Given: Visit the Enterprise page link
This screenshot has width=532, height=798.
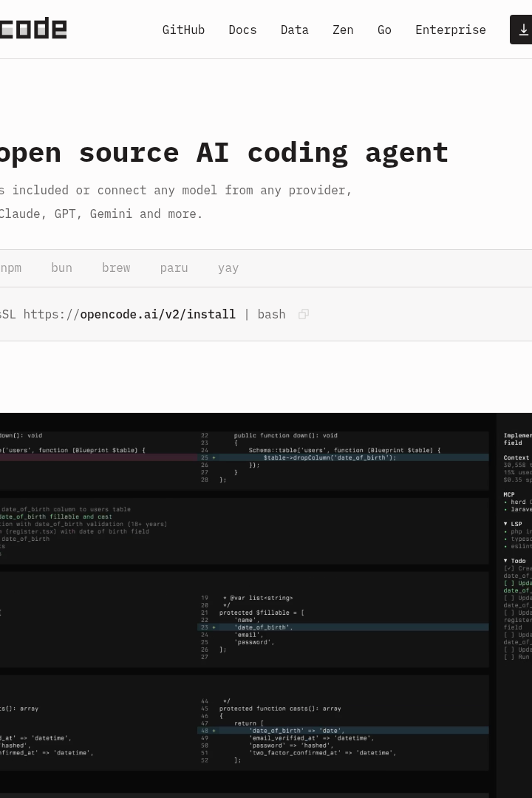Looking at the screenshot, I should (451, 30).
